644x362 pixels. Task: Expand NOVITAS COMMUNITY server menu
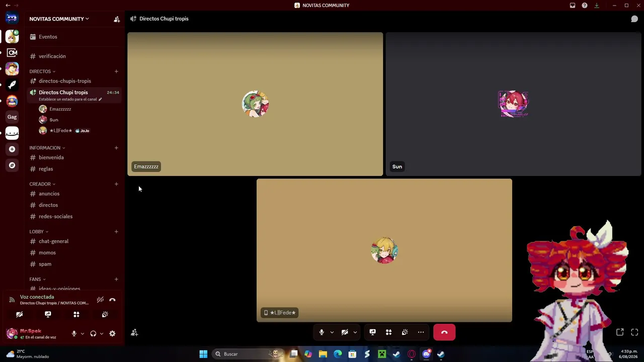coord(59,19)
